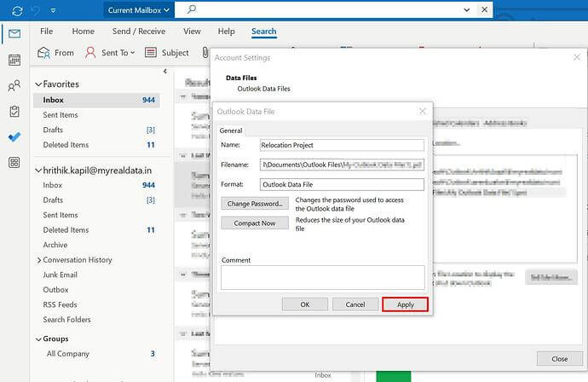Open the To Do checkmark icon

click(14, 136)
